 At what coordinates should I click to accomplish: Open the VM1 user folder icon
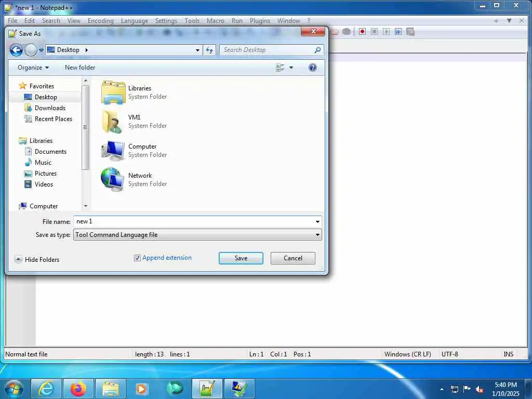[112, 122]
